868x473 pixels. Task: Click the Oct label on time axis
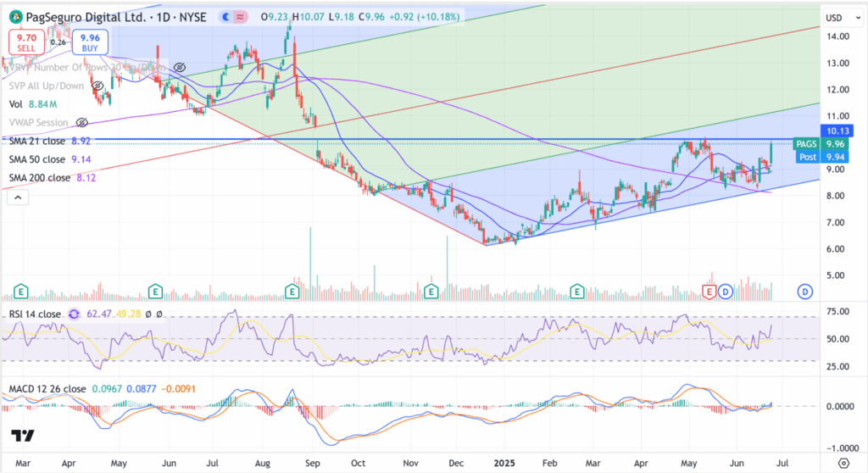pos(359,463)
